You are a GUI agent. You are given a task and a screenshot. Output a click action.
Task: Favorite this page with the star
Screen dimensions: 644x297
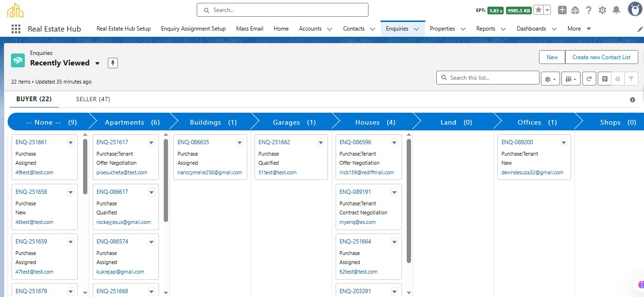[538, 10]
